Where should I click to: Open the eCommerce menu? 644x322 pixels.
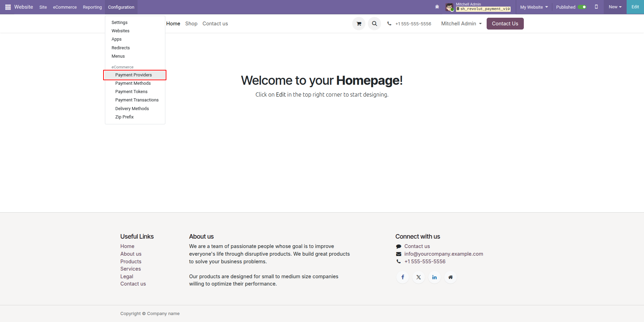pos(65,7)
